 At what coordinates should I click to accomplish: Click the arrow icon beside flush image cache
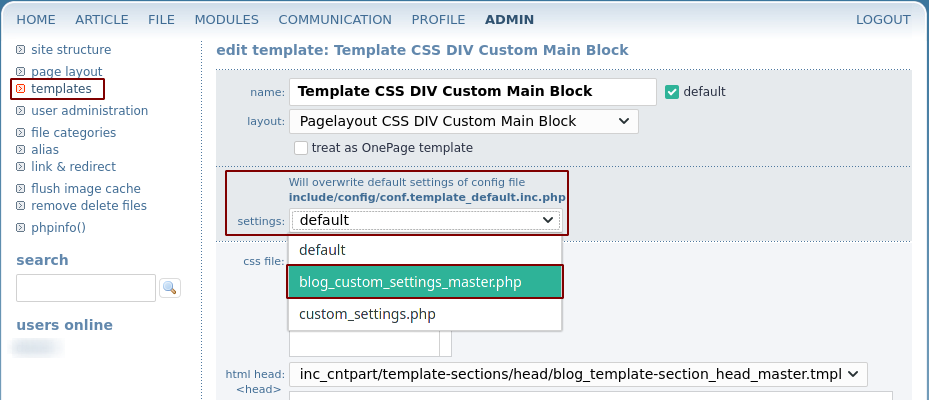[21, 189]
